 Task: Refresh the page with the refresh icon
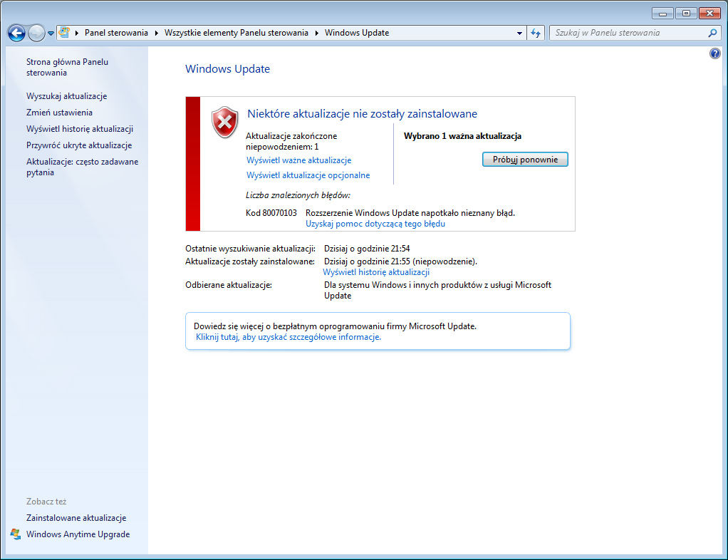coord(536,33)
